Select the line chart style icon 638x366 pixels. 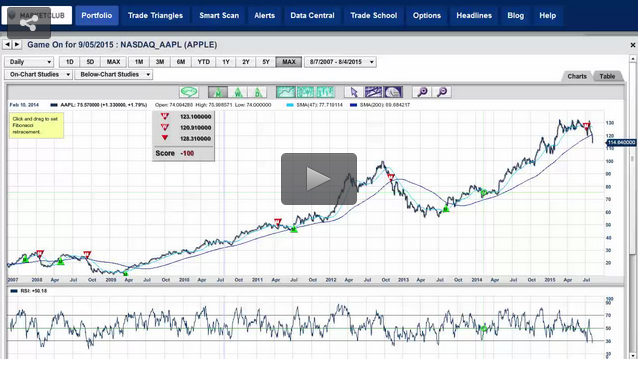coord(286,92)
